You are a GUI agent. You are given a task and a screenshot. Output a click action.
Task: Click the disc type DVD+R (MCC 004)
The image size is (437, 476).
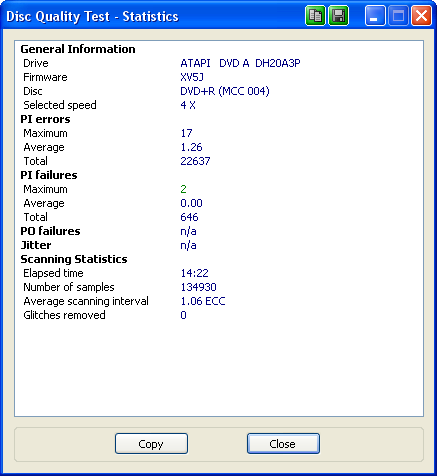225,91
